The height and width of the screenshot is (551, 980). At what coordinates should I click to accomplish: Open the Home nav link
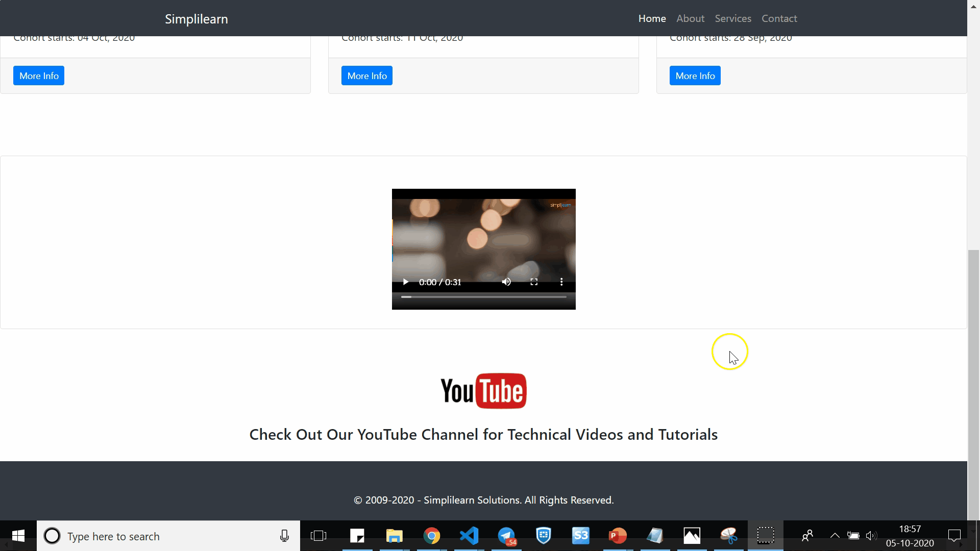(652, 18)
